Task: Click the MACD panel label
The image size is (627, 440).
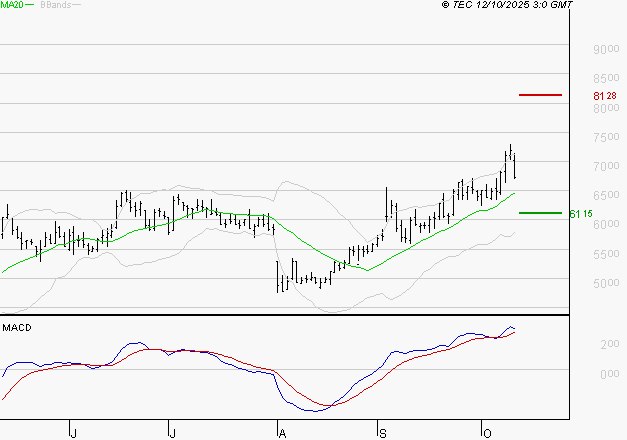Action: tap(17, 328)
